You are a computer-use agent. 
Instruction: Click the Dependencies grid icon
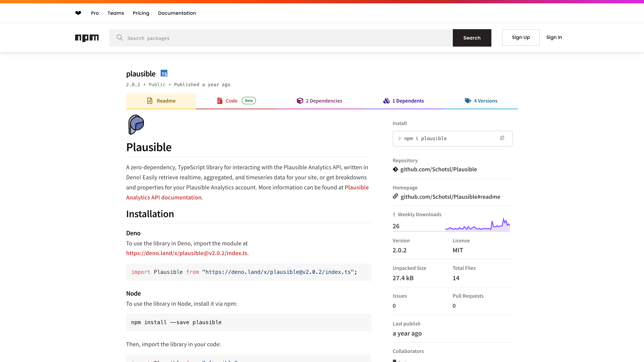point(300,100)
